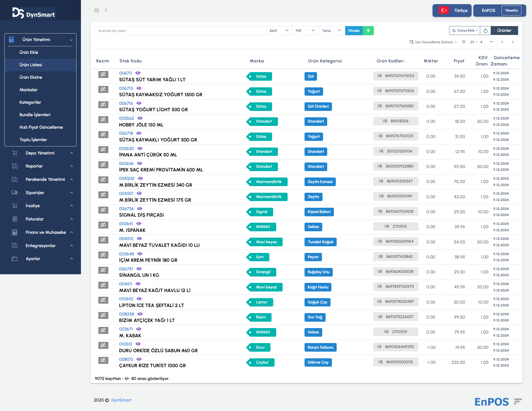
Task: Open Markalar in the sidebar
Action: (29, 90)
